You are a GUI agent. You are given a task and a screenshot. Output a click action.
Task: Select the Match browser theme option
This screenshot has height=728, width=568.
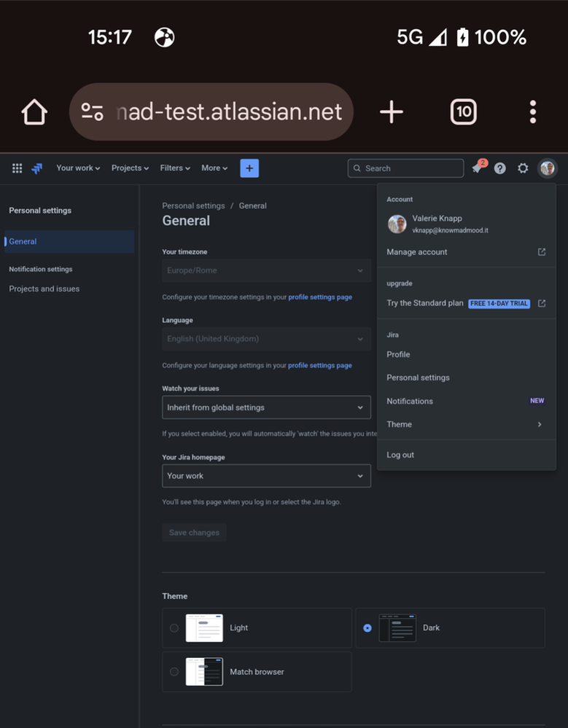(x=173, y=672)
